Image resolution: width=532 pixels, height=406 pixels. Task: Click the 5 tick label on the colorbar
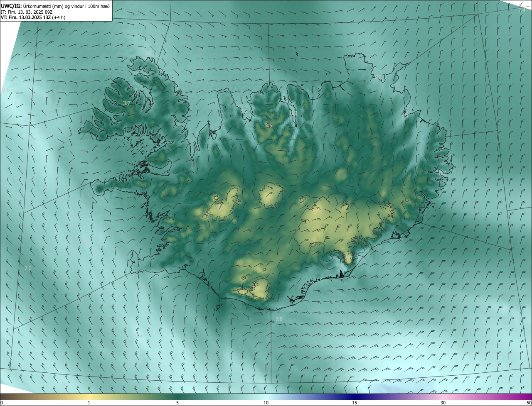tap(177, 403)
